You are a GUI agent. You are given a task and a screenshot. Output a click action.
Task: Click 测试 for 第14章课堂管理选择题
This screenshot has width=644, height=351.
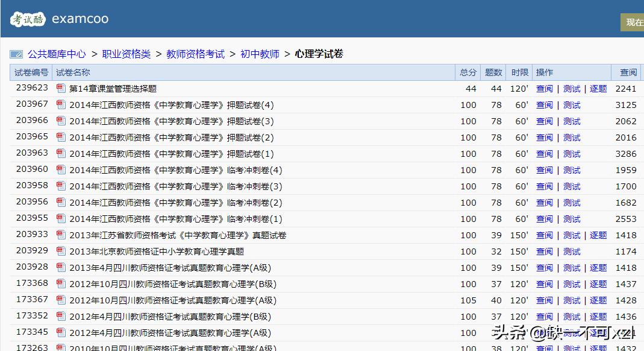pos(572,89)
